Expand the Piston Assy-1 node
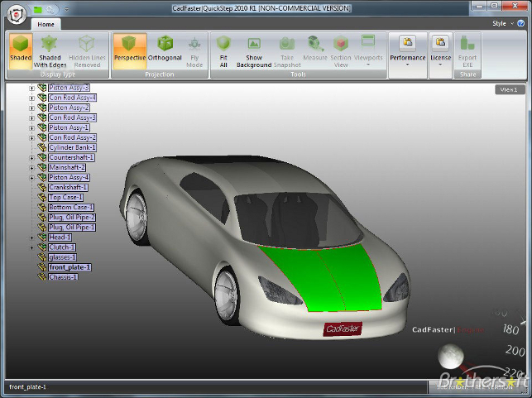This screenshot has height=398, width=532. click(x=32, y=128)
